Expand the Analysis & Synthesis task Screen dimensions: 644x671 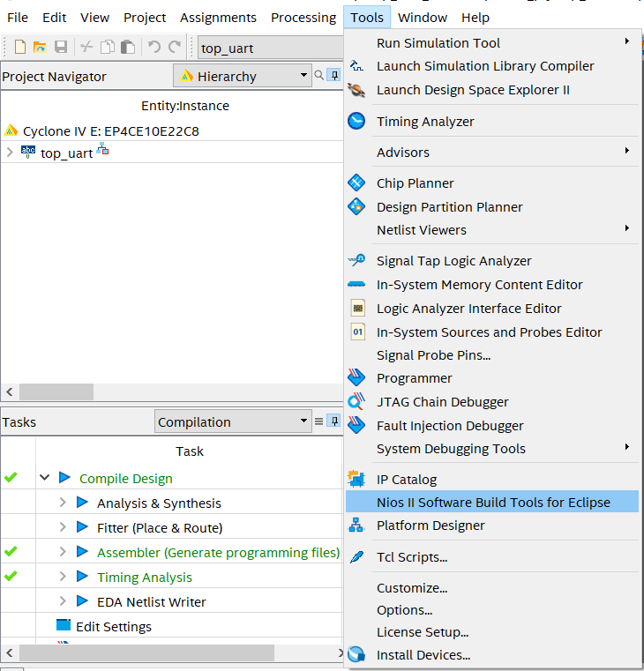[x=63, y=503]
